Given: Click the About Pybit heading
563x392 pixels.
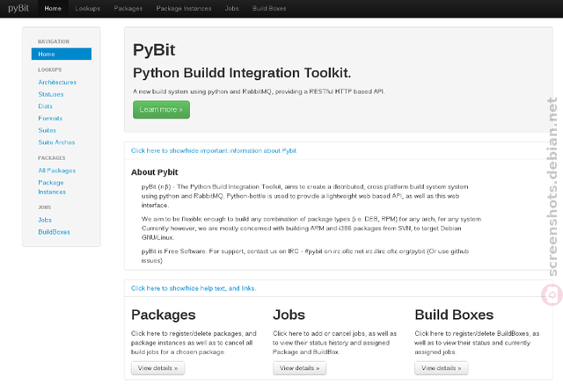Looking at the screenshot, I should click(x=155, y=172).
